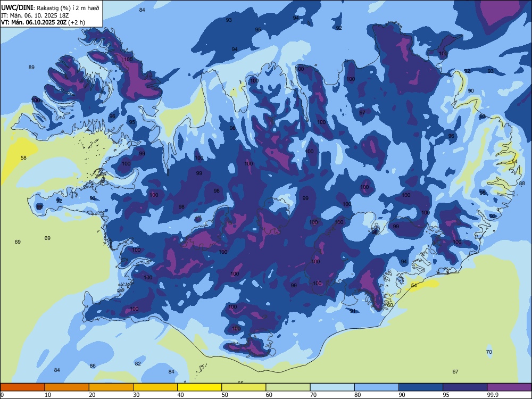Click the amber 30–40 legend swatch

pyautogui.click(x=155, y=387)
